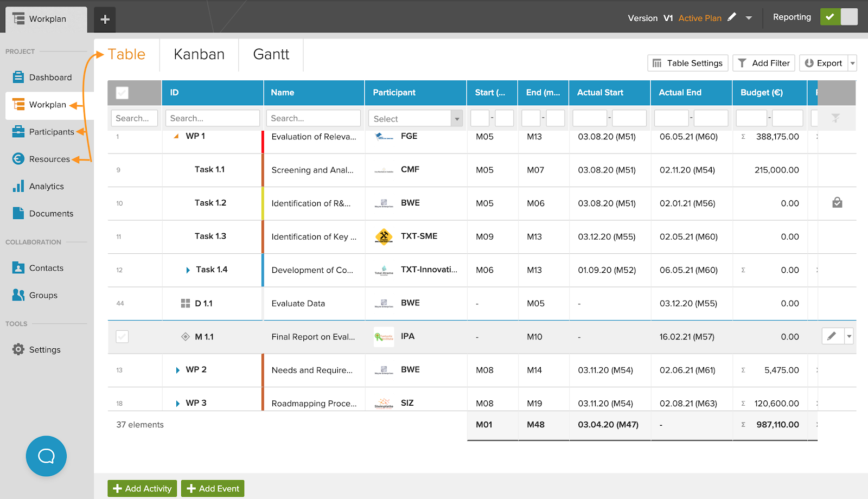Expand the WP 3 work package
This screenshot has height=499, width=868.
177,404
